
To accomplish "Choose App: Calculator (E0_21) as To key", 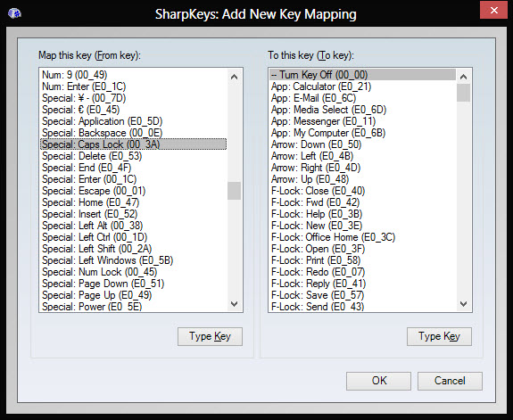I will [x=362, y=86].
